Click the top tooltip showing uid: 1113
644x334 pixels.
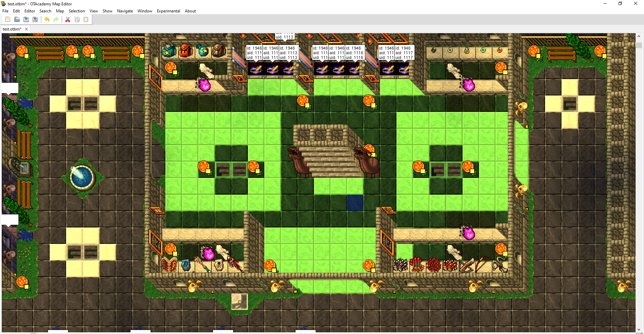(x=284, y=37)
